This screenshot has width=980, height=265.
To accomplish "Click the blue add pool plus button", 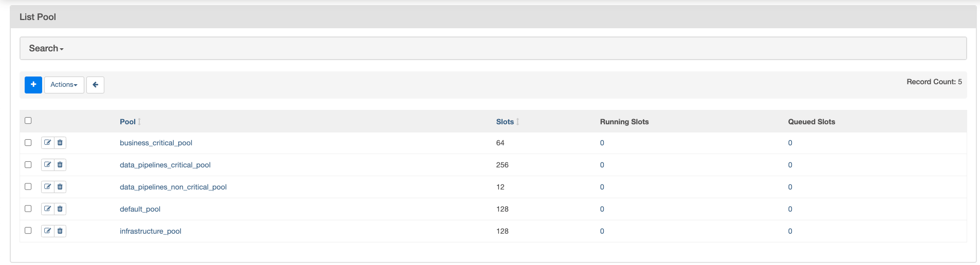I will pyautogui.click(x=33, y=85).
